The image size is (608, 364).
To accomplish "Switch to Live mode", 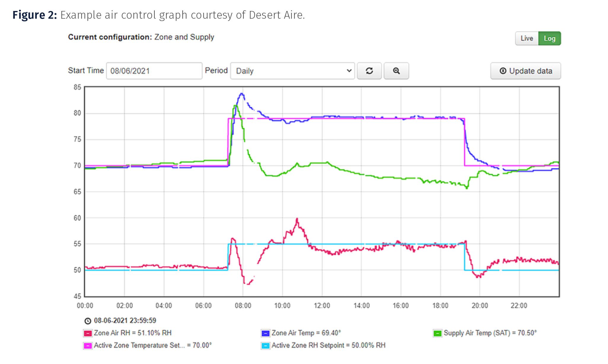I will (526, 39).
